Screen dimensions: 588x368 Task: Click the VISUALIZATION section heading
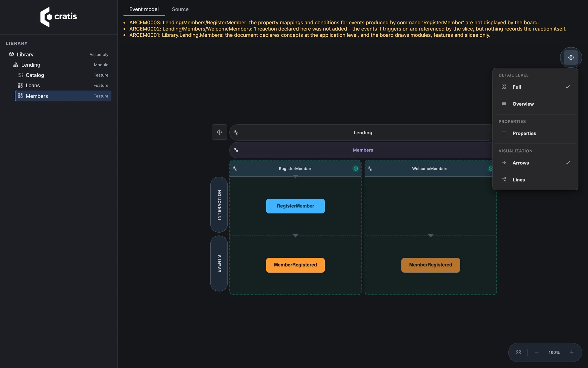click(515, 151)
